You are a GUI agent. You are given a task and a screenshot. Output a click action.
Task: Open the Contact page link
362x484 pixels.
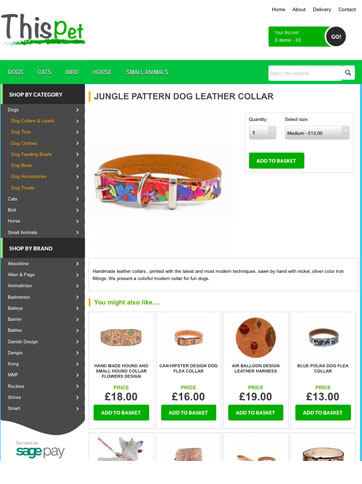coord(347,9)
